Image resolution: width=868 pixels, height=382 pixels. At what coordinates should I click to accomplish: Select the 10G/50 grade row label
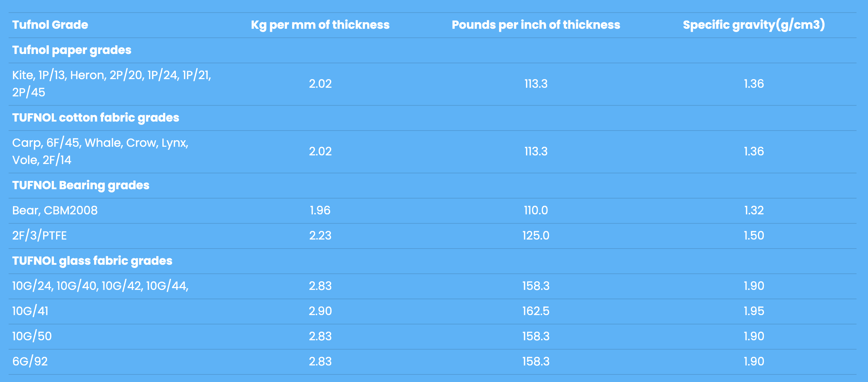pyautogui.click(x=32, y=336)
